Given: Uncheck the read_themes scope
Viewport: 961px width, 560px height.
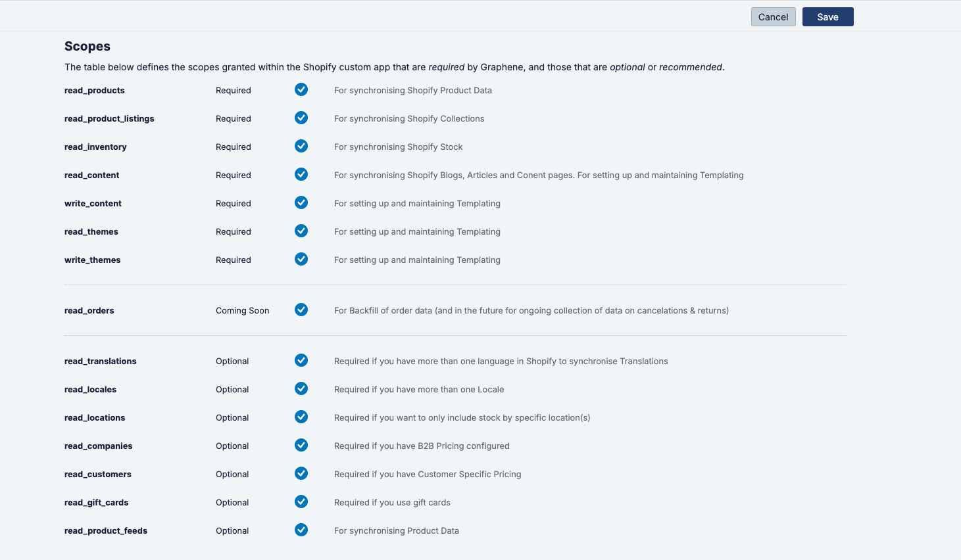Looking at the screenshot, I should [x=301, y=231].
